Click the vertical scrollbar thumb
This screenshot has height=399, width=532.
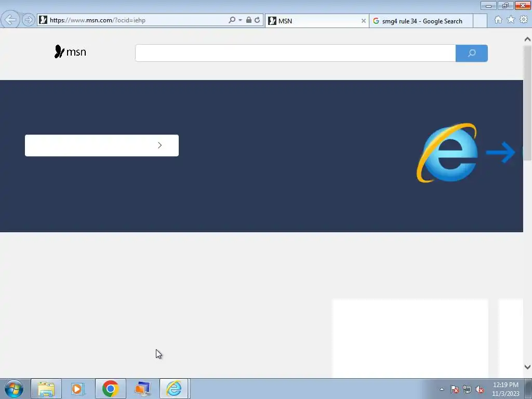pyautogui.click(x=527, y=103)
